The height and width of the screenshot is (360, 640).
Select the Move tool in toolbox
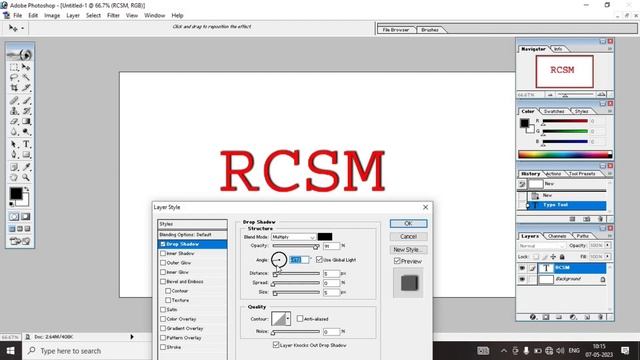click(26, 67)
